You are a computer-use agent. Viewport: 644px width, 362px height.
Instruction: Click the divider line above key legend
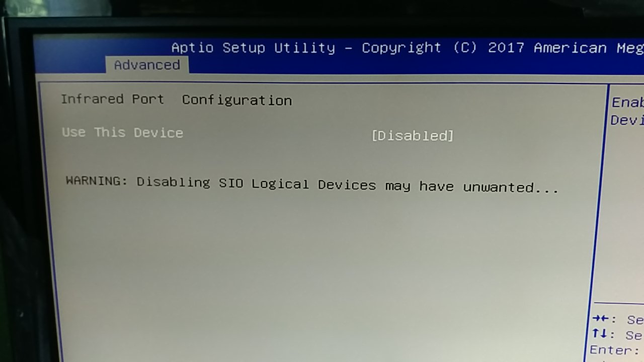click(x=618, y=303)
